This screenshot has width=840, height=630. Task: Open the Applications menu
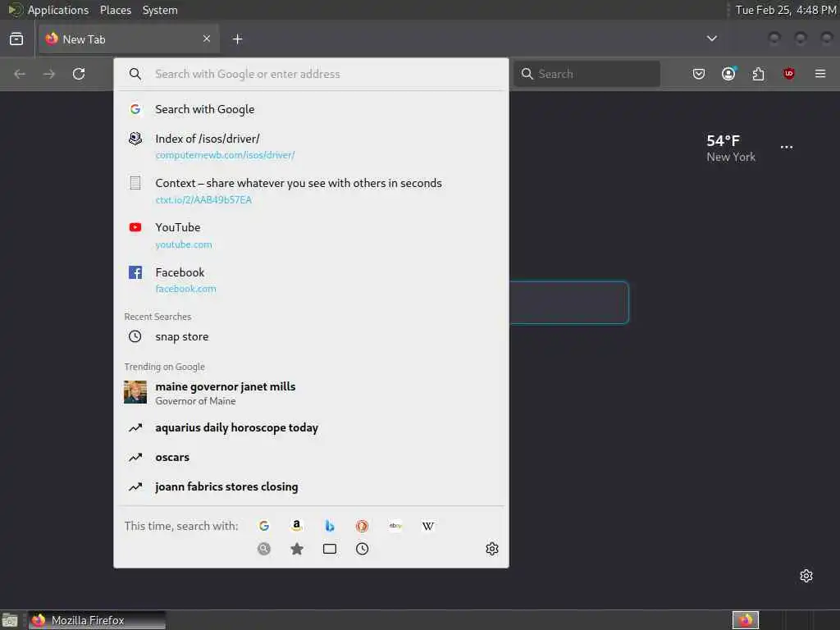tap(58, 10)
